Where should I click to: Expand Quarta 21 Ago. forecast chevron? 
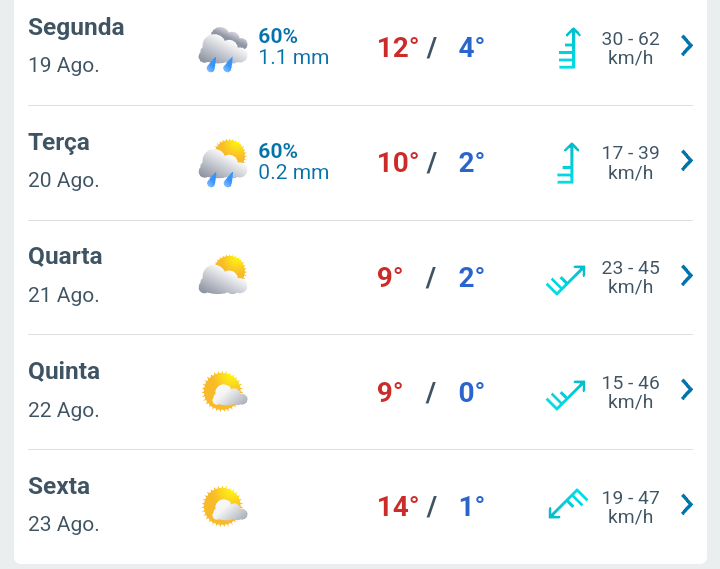pos(687,276)
